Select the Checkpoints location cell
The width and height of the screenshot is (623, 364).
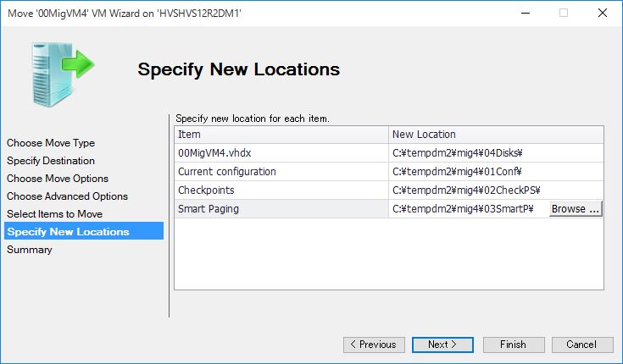click(x=496, y=190)
